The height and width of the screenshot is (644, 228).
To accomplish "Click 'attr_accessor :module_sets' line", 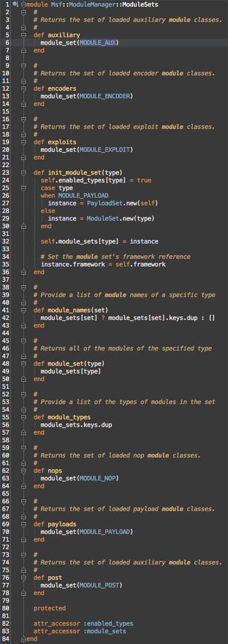I will [x=80, y=631].
